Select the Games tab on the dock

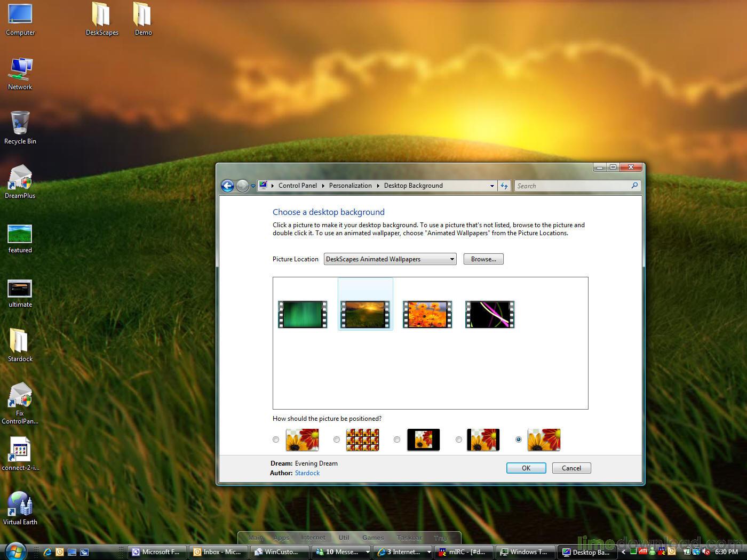tap(372, 538)
